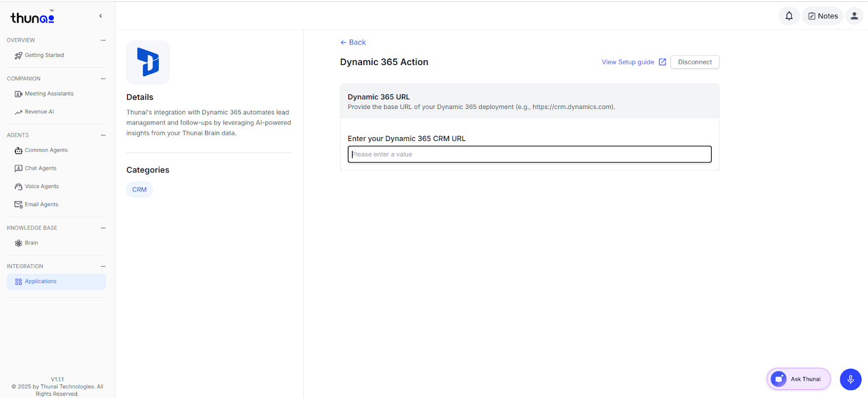Click the Dynamic 365 URL section title
Image resolution: width=868 pixels, height=398 pixels.
click(379, 97)
